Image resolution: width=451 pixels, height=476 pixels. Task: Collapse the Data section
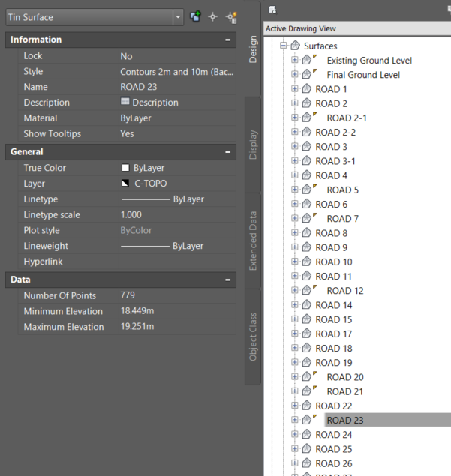tap(227, 280)
